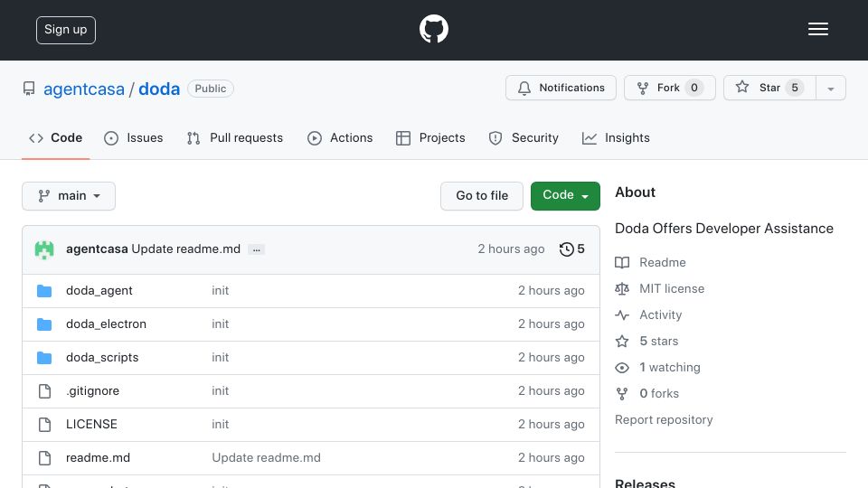Open the 1 watching link

tap(670, 368)
